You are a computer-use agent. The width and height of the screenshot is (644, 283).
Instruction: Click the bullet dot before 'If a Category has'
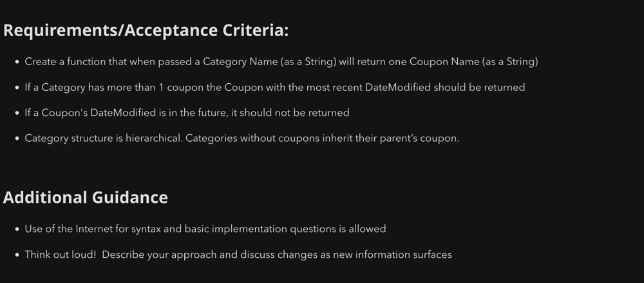pos(17,88)
